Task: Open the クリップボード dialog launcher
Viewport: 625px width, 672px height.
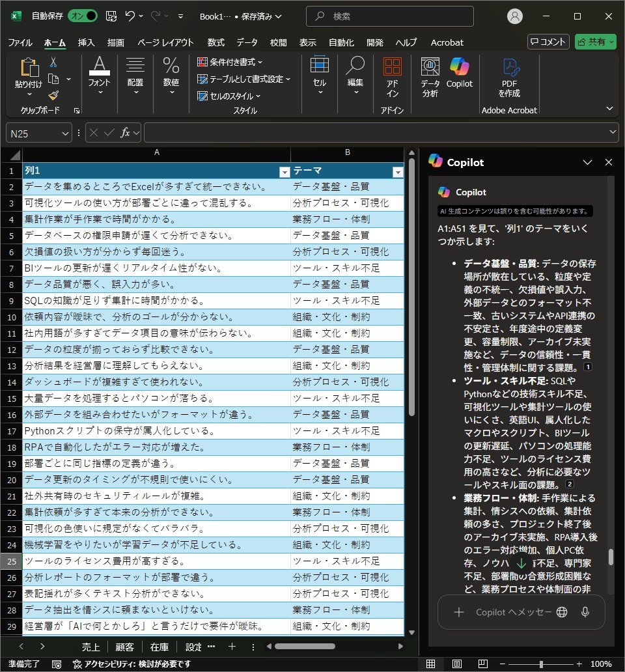Action: [77, 111]
